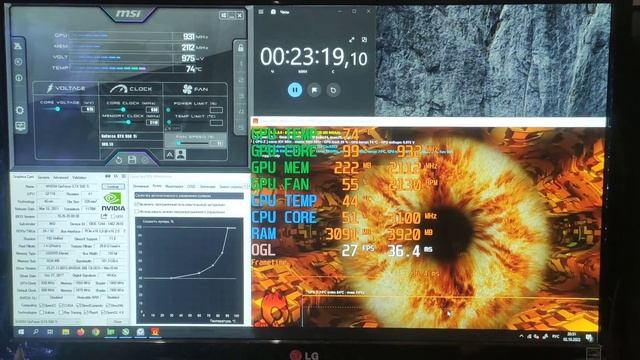Adjust the Core Voltage slider
640x360 pixels.
(58, 109)
